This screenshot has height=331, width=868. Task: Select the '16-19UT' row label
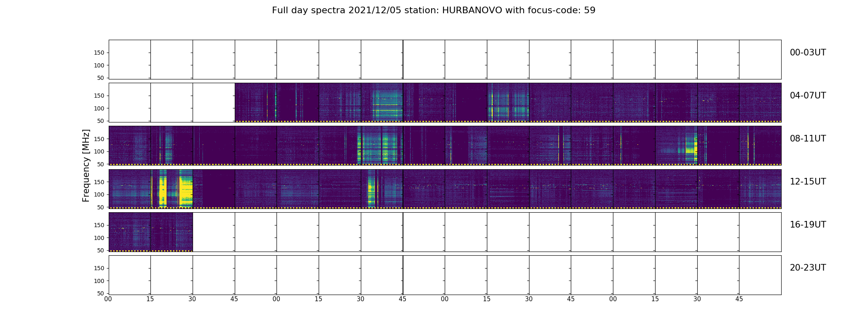[x=808, y=225]
